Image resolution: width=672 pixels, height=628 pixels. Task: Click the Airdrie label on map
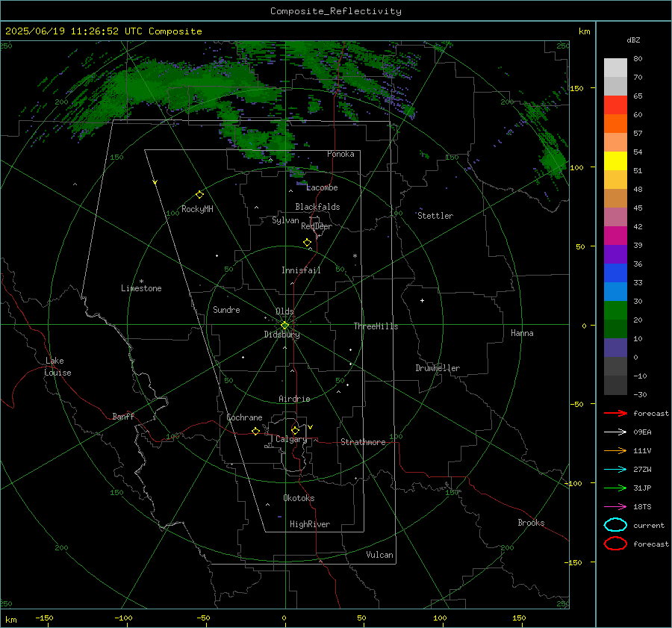click(x=294, y=399)
